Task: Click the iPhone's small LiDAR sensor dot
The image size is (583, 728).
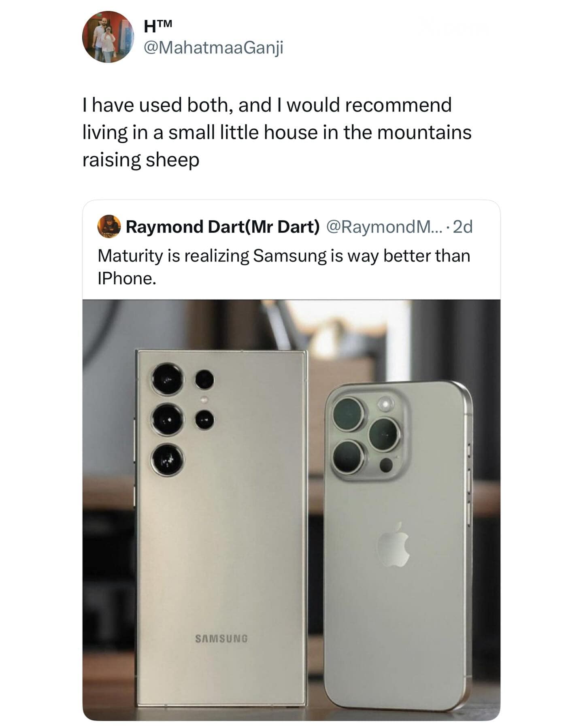Action: point(386,465)
